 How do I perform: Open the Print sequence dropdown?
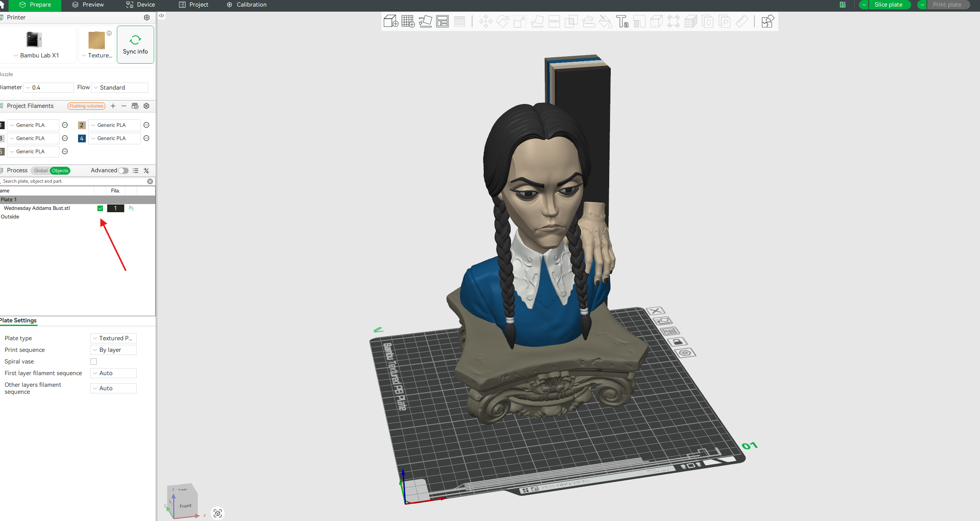click(x=113, y=350)
